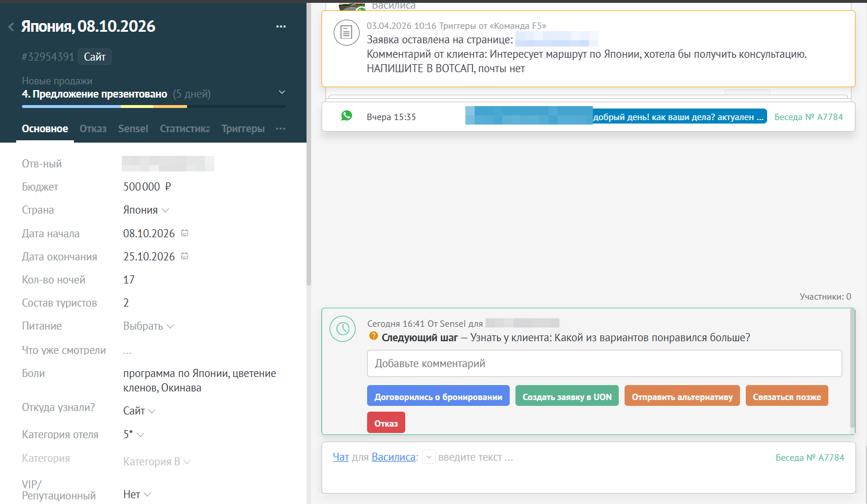Click the Связаться позже button
The width and height of the screenshot is (867, 504).
[x=787, y=395]
